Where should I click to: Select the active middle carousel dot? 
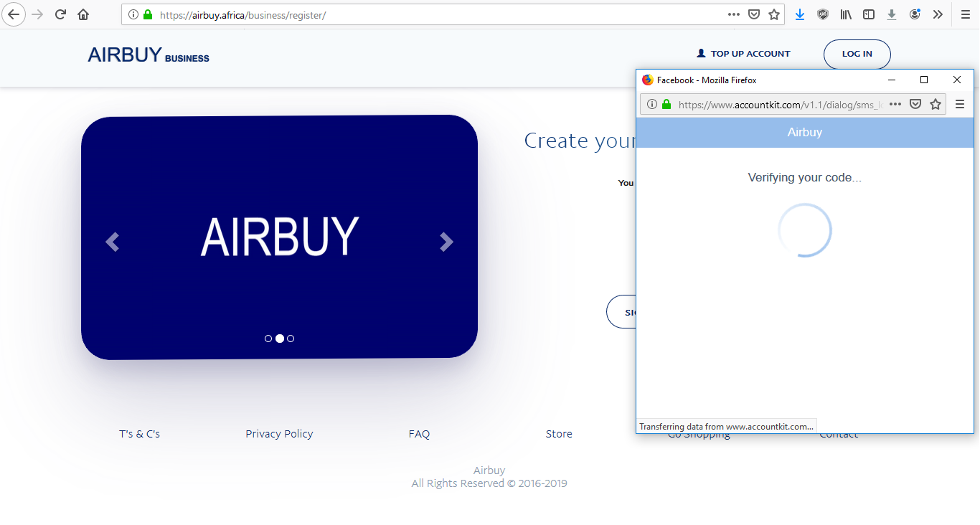[x=280, y=339]
